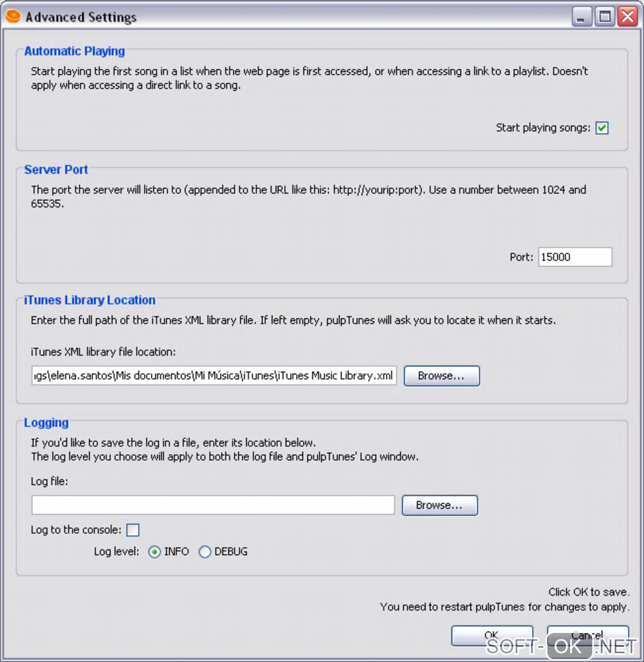Image resolution: width=644 pixels, height=662 pixels.
Task: Select the DEBUG log level radio button
Action: (x=205, y=552)
